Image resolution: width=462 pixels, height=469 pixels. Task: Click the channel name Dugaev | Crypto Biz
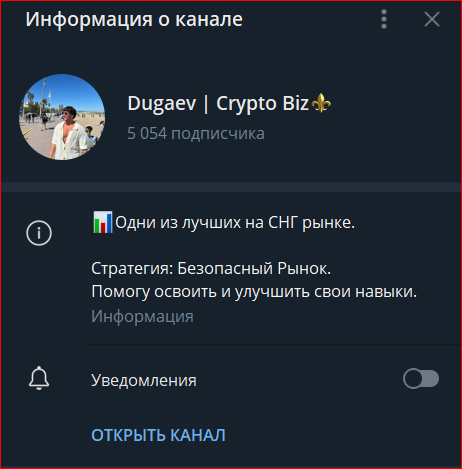218,103
